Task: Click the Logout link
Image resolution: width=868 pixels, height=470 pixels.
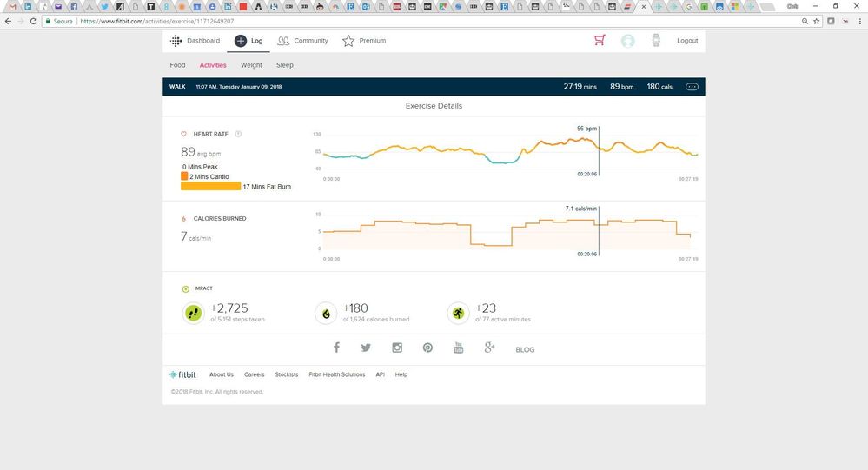Action: tap(686, 41)
